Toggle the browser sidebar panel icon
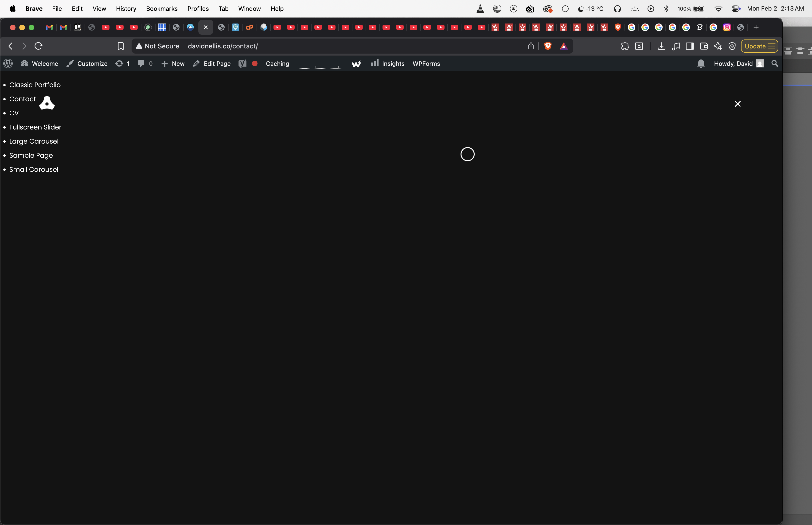This screenshot has height=525, width=812. 690,46
